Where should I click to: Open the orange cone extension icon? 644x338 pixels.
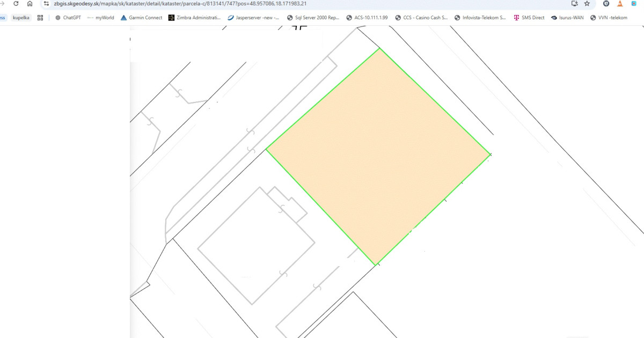(620, 3)
